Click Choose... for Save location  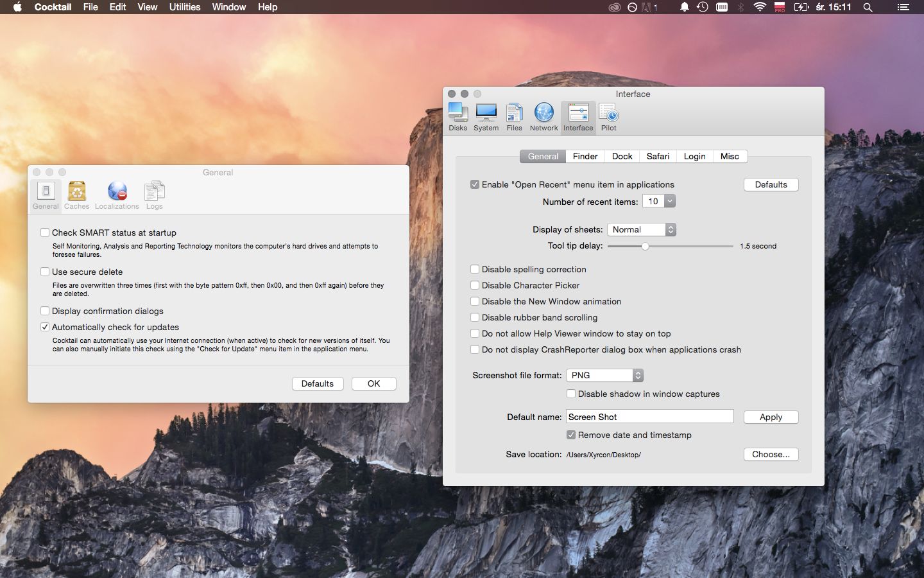[x=771, y=454]
